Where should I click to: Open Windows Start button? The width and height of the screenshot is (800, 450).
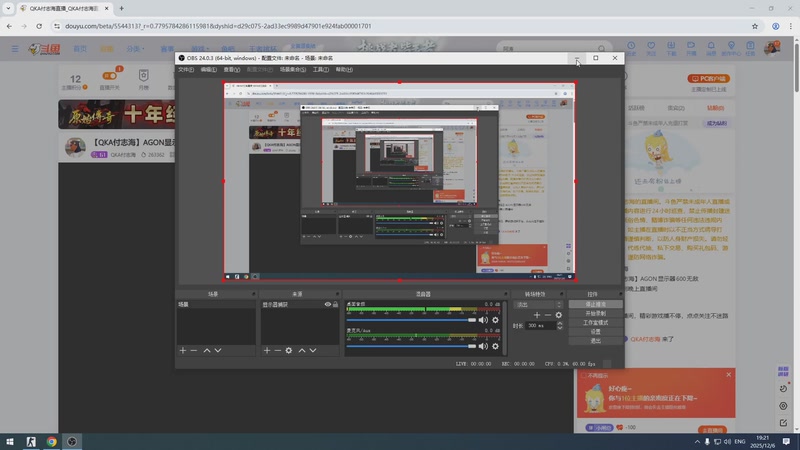point(10,441)
